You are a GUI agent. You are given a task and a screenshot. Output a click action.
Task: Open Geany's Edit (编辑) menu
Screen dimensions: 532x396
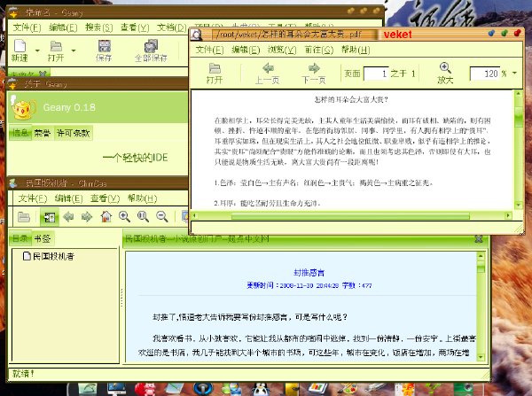tap(63, 27)
